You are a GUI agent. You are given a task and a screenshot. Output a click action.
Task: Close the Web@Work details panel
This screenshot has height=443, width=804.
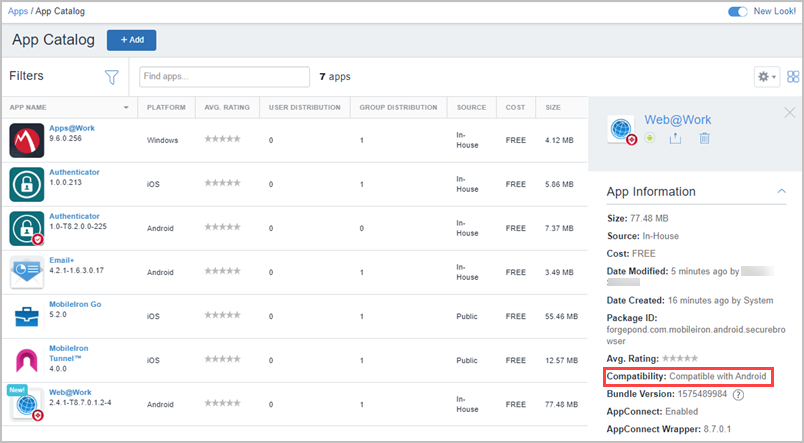click(790, 113)
